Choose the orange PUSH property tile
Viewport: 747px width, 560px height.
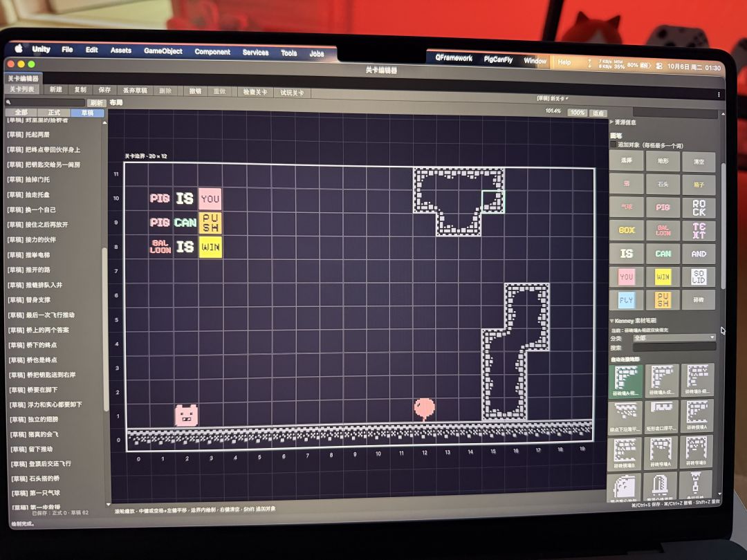[x=663, y=299]
